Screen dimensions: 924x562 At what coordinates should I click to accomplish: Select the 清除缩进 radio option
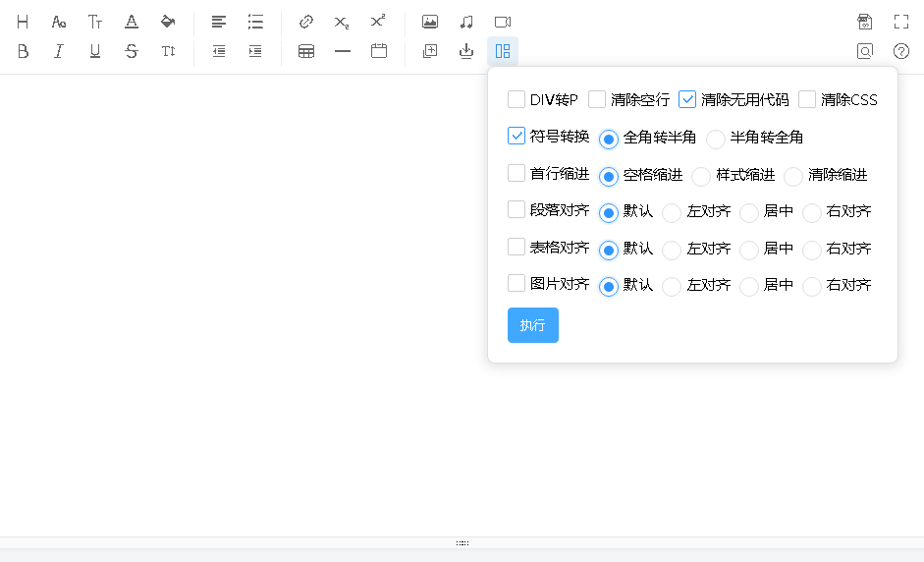(792, 176)
